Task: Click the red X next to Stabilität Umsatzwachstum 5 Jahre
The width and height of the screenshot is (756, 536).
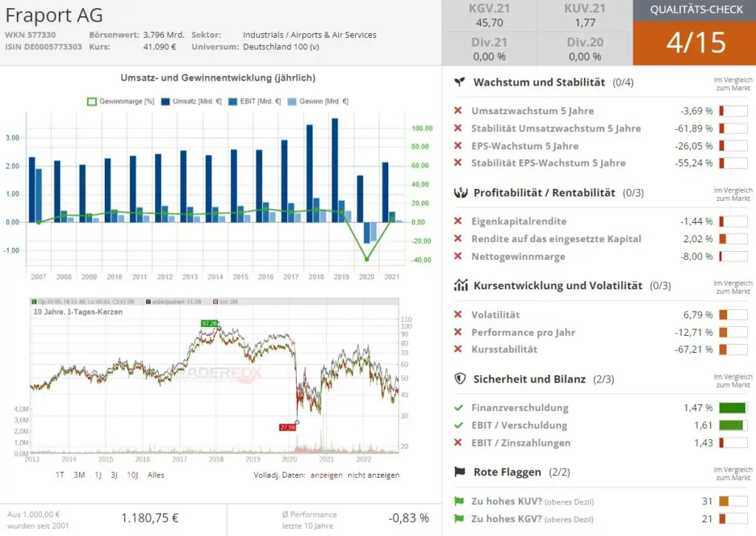Action: 458,128
